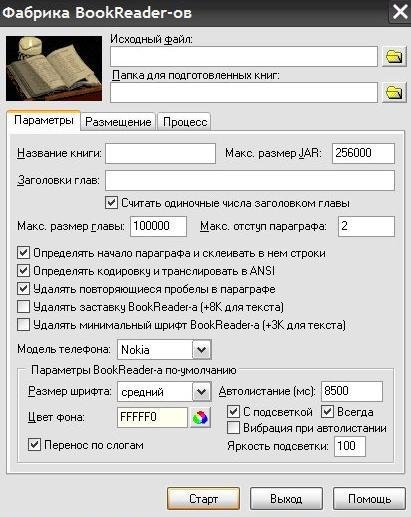
Task: Click the 'Макс. размер главы' field
Action: [158, 226]
